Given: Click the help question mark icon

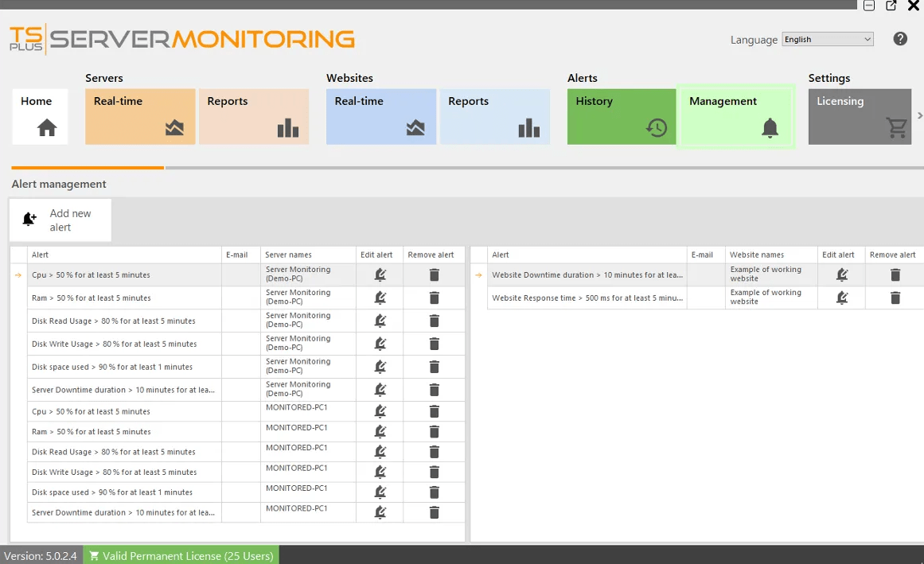Looking at the screenshot, I should point(900,39).
